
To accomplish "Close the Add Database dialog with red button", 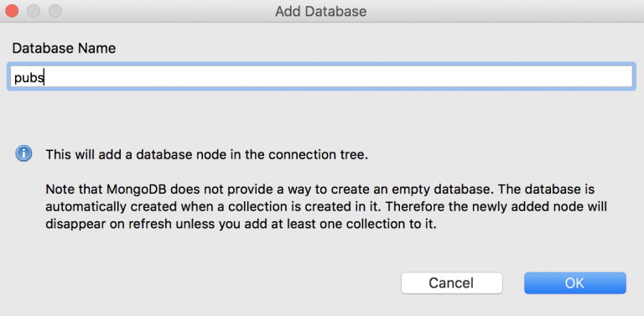I will click(x=12, y=11).
